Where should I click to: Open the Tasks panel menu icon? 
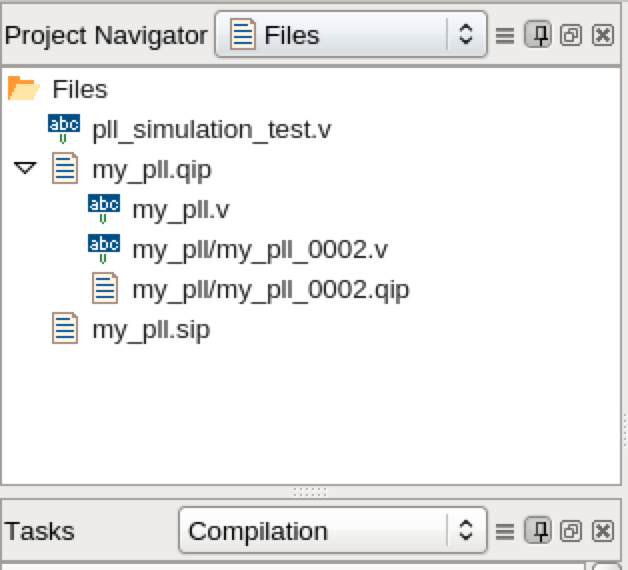coord(505,532)
